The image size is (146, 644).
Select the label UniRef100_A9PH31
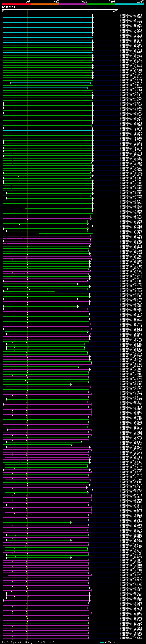coord(131,77)
